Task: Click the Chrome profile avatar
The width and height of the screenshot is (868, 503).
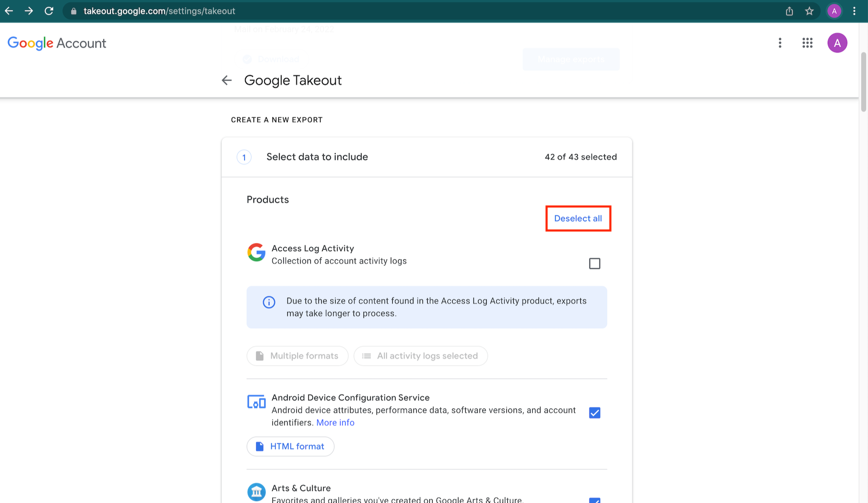Action: [x=834, y=11]
